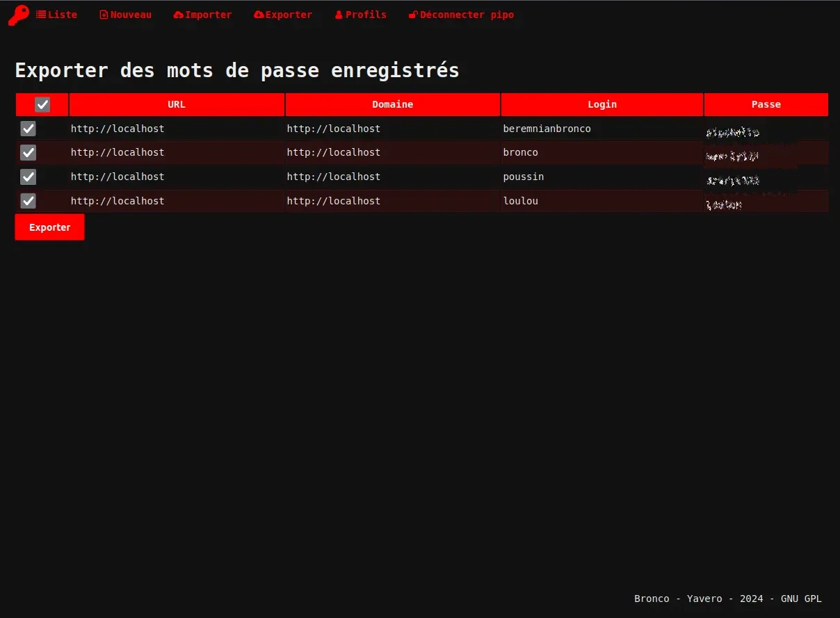The image size is (840, 618).
Task: Uncheck the loulou row checkbox
Action: coord(28,201)
